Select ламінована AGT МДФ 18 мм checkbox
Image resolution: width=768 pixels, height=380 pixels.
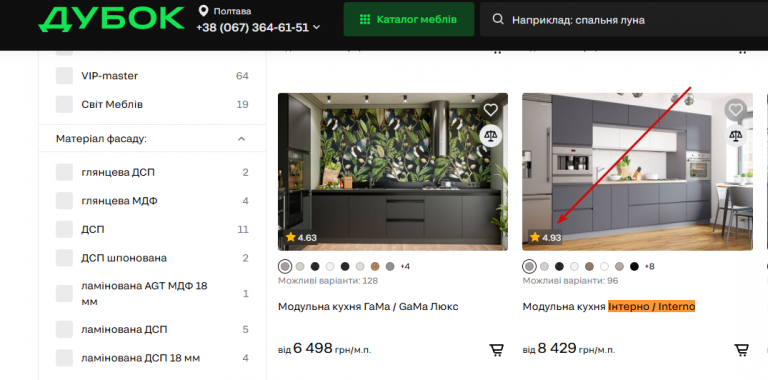(64, 293)
